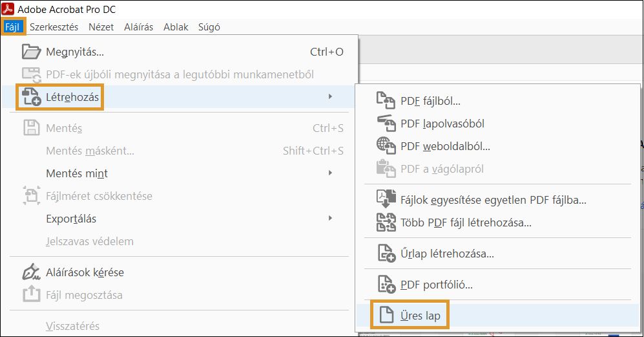Select the Exportálás menu entry
The width and height of the screenshot is (644, 337).
point(180,219)
